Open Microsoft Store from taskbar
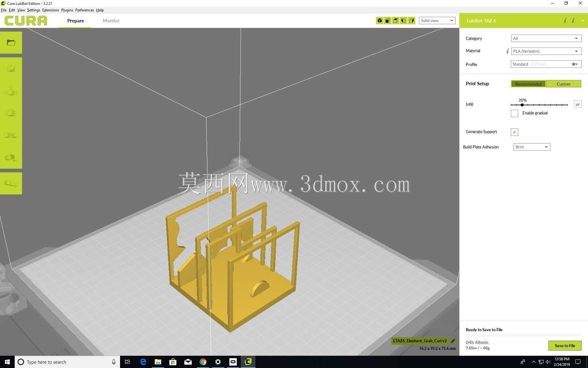This screenshot has width=588, height=368. tap(173, 362)
